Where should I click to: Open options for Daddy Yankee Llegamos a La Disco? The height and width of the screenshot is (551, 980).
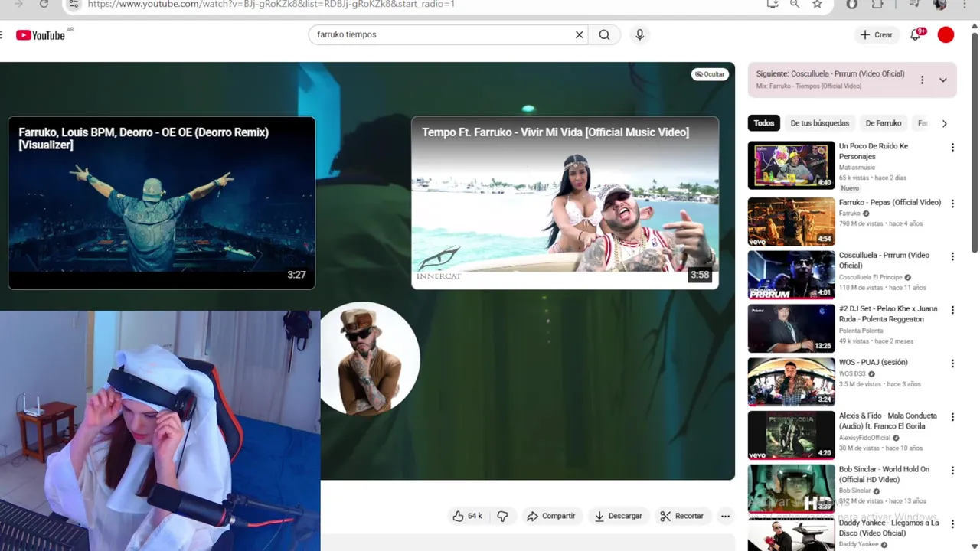coord(952,524)
